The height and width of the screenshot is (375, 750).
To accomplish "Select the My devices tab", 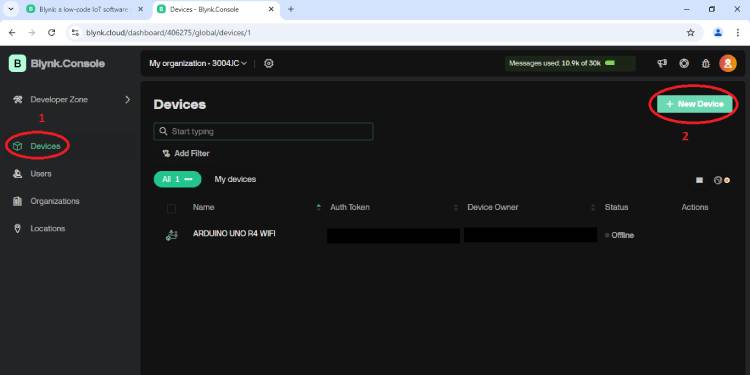I will click(235, 179).
